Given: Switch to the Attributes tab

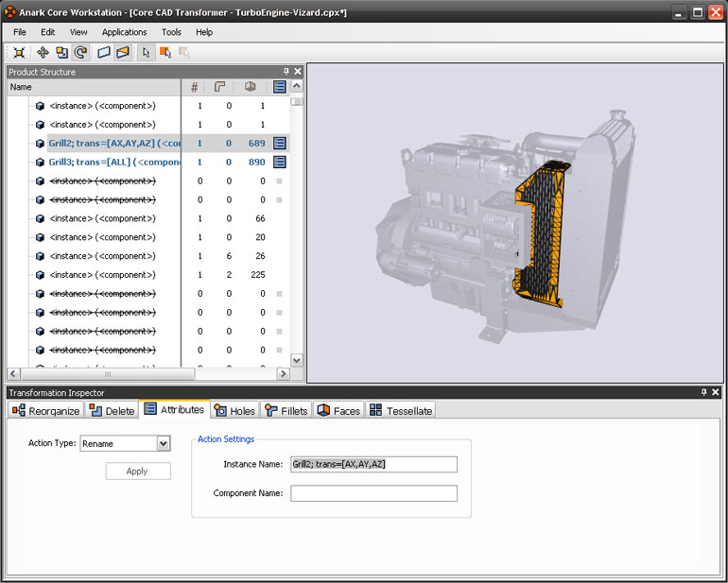Looking at the screenshot, I should point(174,409).
